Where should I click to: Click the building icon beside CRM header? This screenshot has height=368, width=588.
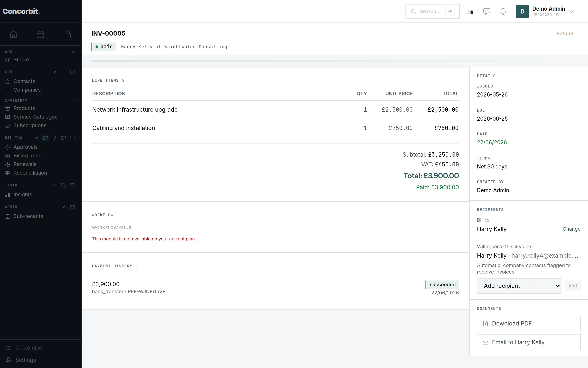(x=63, y=72)
